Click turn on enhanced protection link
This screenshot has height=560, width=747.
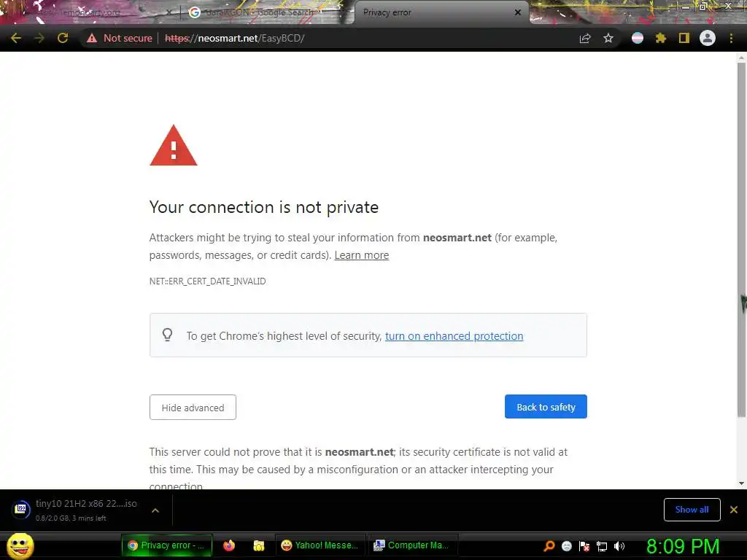[454, 336]
